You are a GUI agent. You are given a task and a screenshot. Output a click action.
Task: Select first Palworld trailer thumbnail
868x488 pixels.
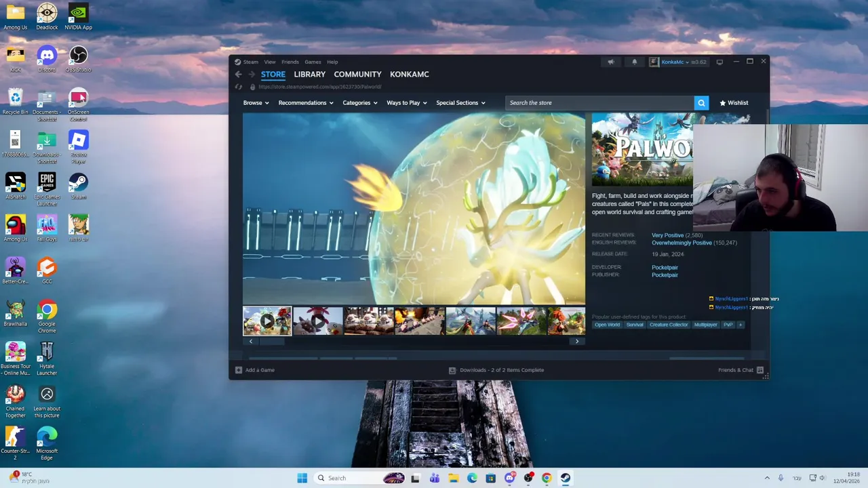[267, 321]
